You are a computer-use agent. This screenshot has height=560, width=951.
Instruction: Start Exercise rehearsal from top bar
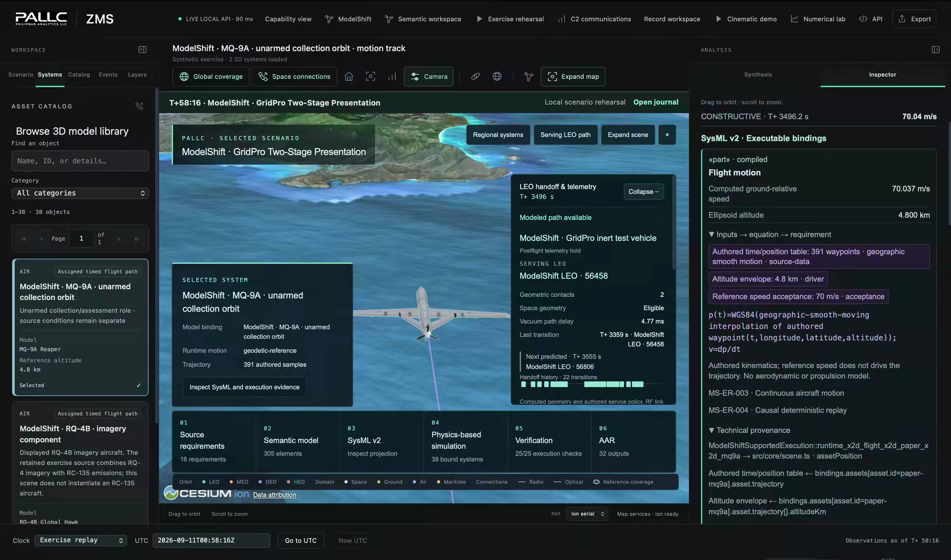(510, 19)
